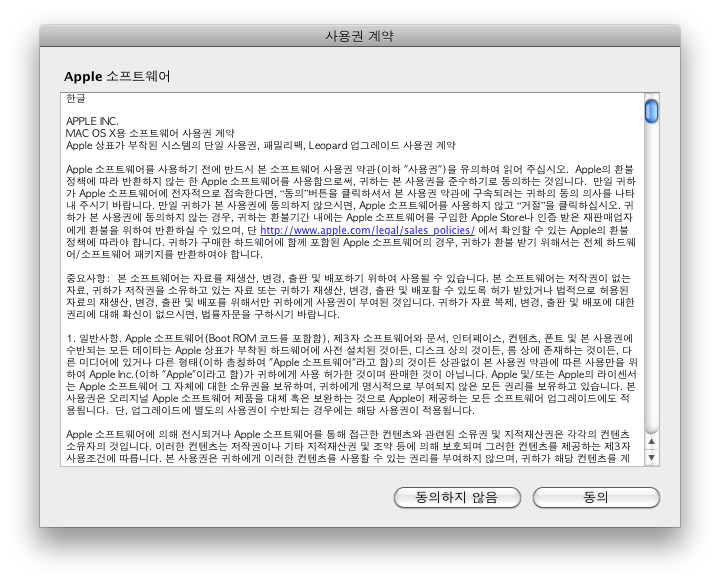Click the line mentioning 'Leopard 업그레이드 사용권 계약'
The height and width of the screenshot is (582, 720).
(x=261, y=146)
